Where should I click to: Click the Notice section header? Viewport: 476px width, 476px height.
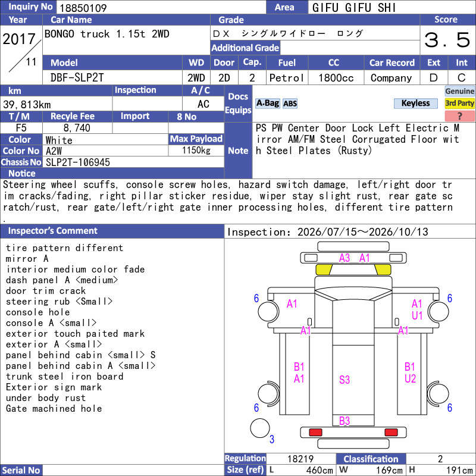click(112, 173)
